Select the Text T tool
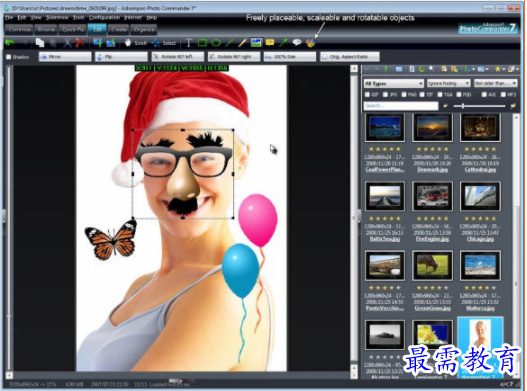The width and height of the screenshot is (527, 391). click(x=189, y=43)
